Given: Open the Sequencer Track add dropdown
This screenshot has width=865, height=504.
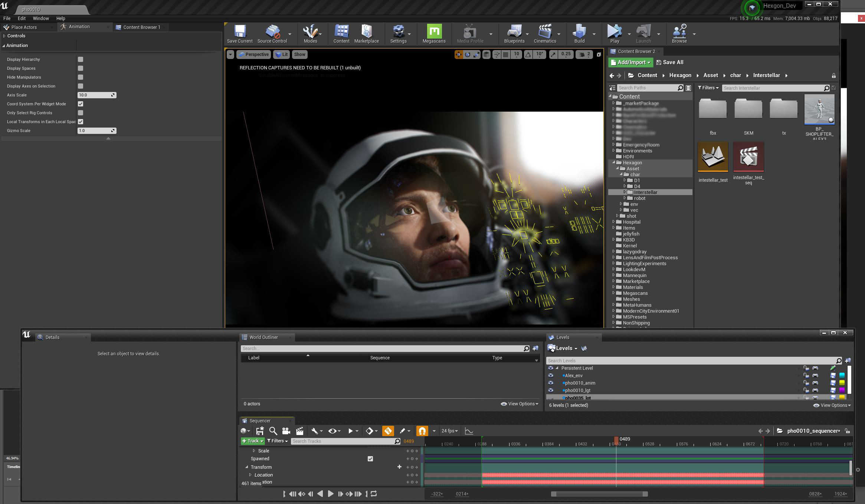Looking at the screenshot, I should 253,441.
